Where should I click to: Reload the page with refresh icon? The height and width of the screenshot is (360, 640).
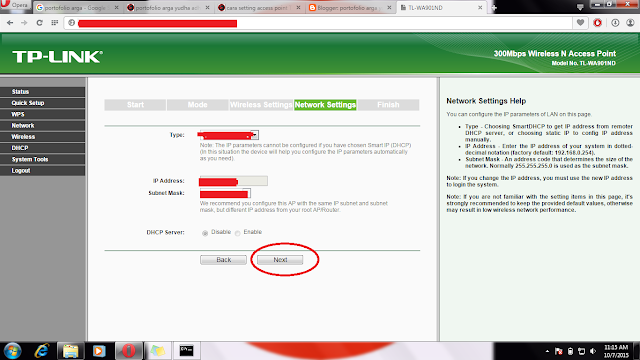point(39,23)
